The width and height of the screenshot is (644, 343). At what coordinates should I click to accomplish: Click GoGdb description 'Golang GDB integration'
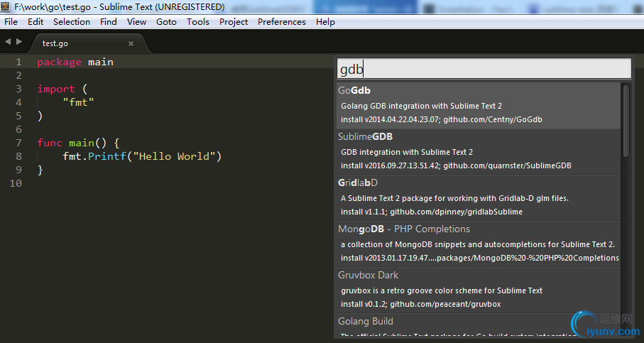coord(421,106)
